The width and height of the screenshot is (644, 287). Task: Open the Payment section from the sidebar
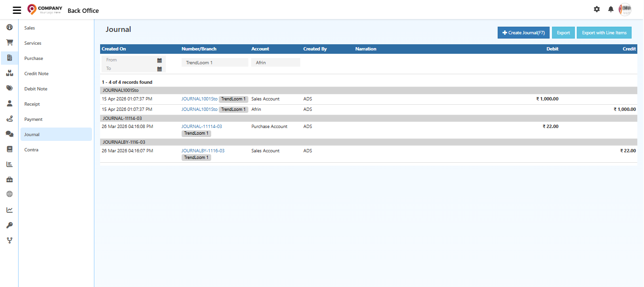point(33,119)
